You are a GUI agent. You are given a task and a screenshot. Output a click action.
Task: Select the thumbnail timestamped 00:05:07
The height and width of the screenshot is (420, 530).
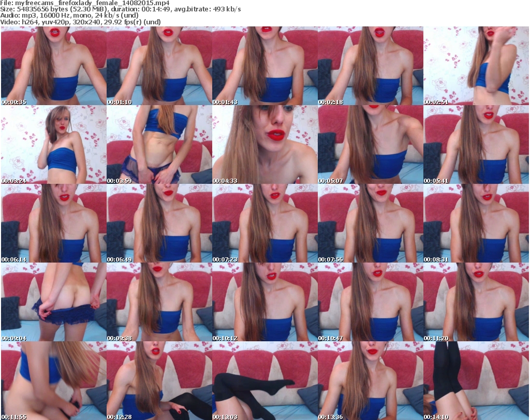click(371, 144)
